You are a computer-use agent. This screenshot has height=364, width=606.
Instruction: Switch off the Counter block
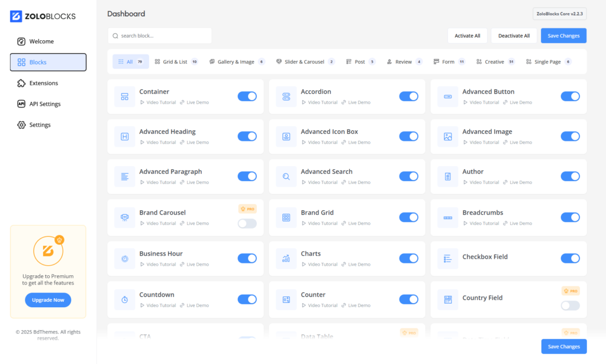coord(408,299)
